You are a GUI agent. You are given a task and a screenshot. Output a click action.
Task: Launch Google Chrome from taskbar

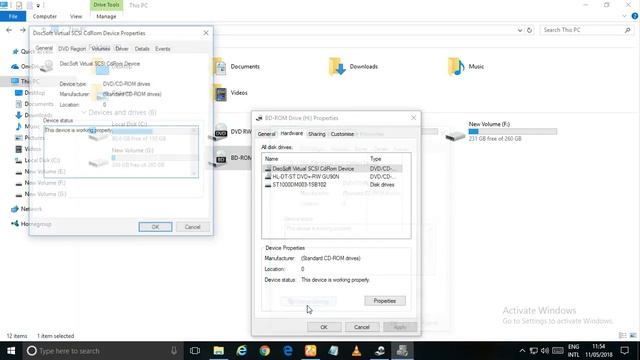264,351
